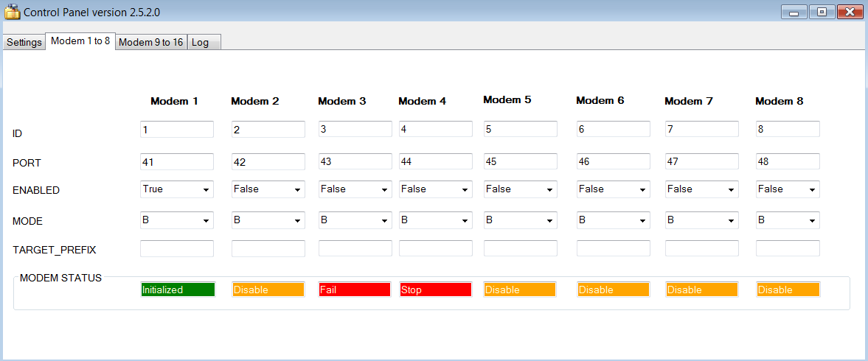Click the Control Panel app icon in title bar
This screenshot has height=361, width=868.
click(12, 13)
